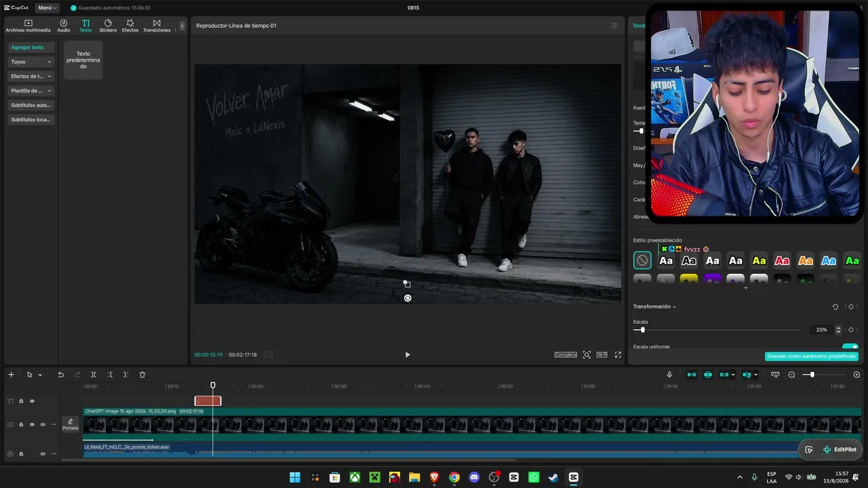
Task: Open the Stickers tab
Action: tap(108, 26)
